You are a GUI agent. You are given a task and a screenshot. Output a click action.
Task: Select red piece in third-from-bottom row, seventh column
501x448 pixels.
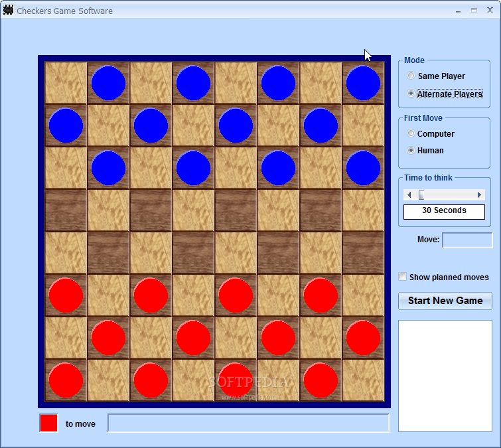(x=321, y=295)
